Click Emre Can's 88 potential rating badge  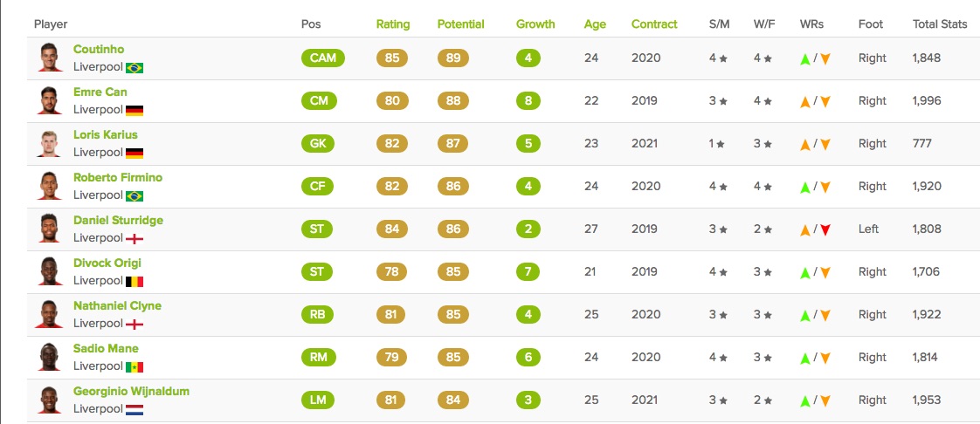tap(453, 100)
